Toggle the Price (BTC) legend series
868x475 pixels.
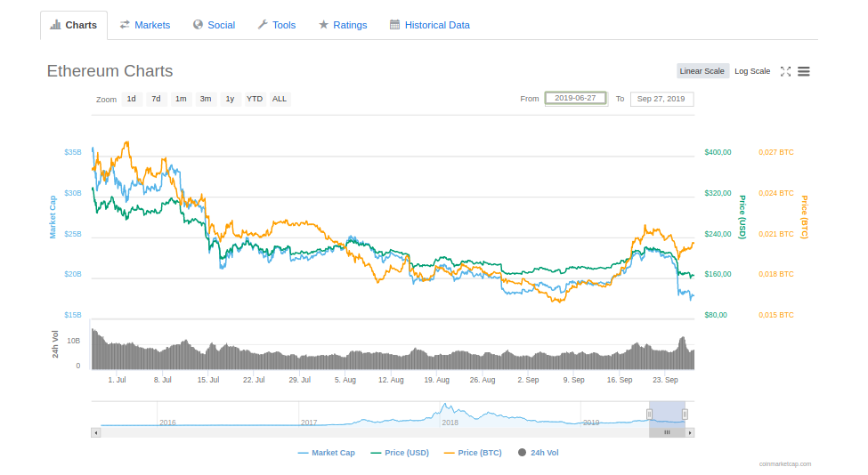473,453
